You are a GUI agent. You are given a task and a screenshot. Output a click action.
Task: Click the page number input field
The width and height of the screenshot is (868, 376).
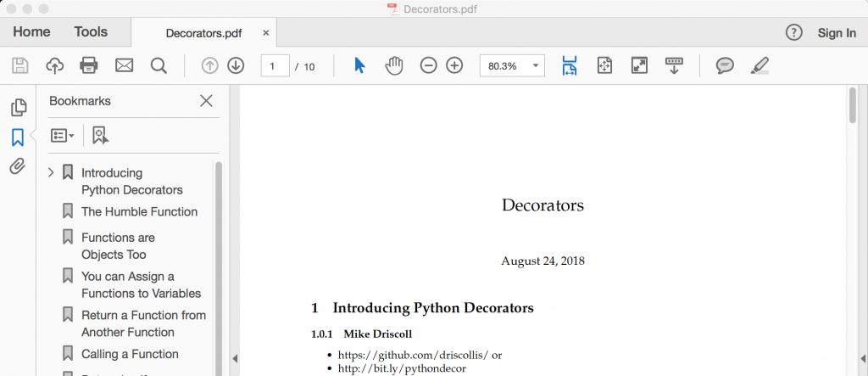(275, 66)
